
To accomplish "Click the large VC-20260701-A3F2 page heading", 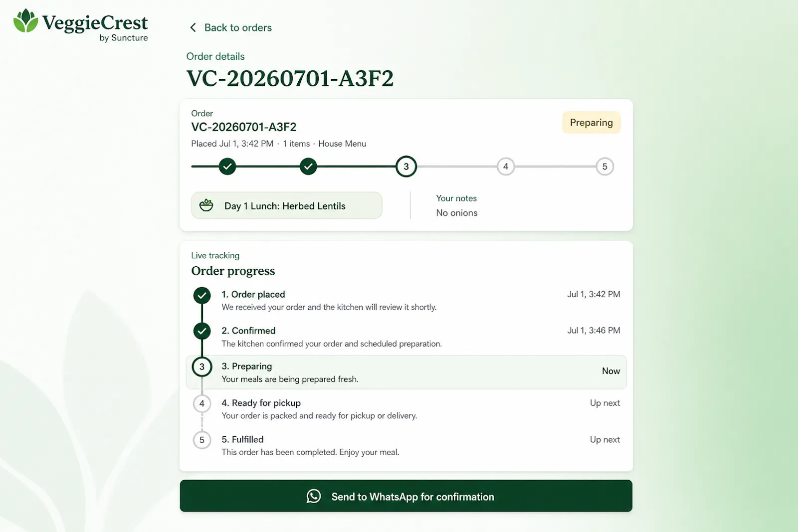I will [x=290, y=78].
